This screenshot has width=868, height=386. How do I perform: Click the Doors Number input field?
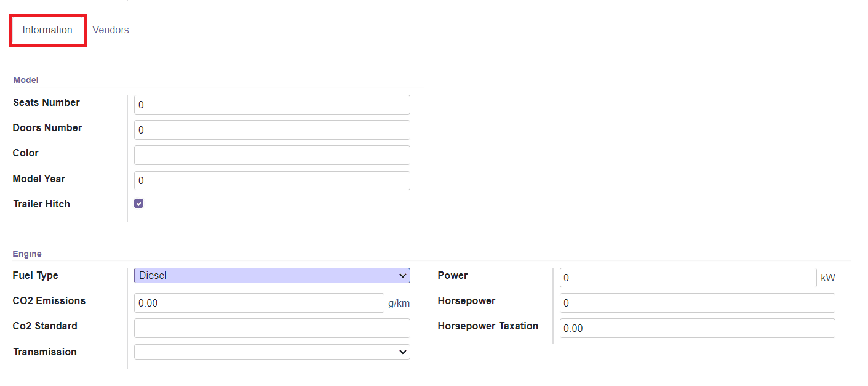[272, 129]
